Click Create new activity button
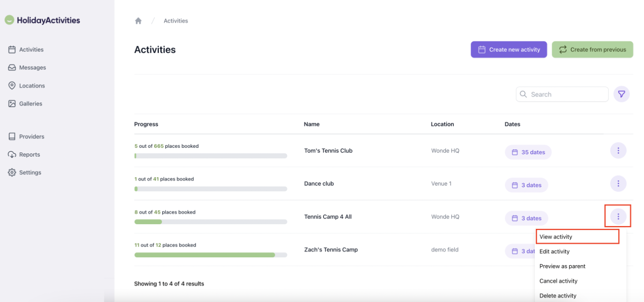 pyautogui.click(x=509, y=49)
